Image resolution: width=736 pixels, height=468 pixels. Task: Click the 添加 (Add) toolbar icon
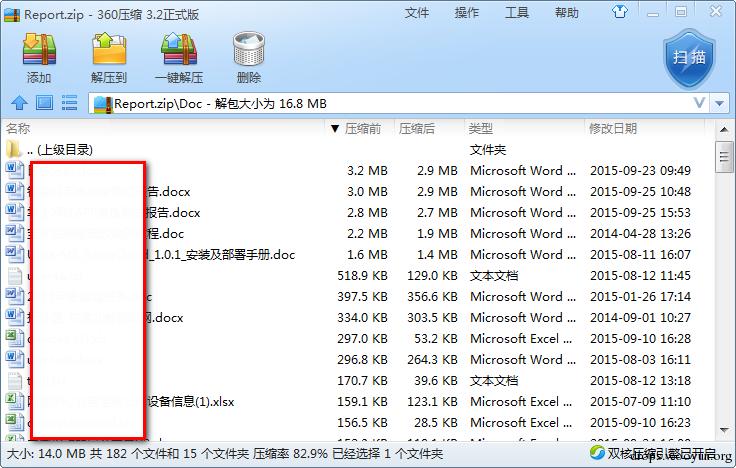[39, 49]
